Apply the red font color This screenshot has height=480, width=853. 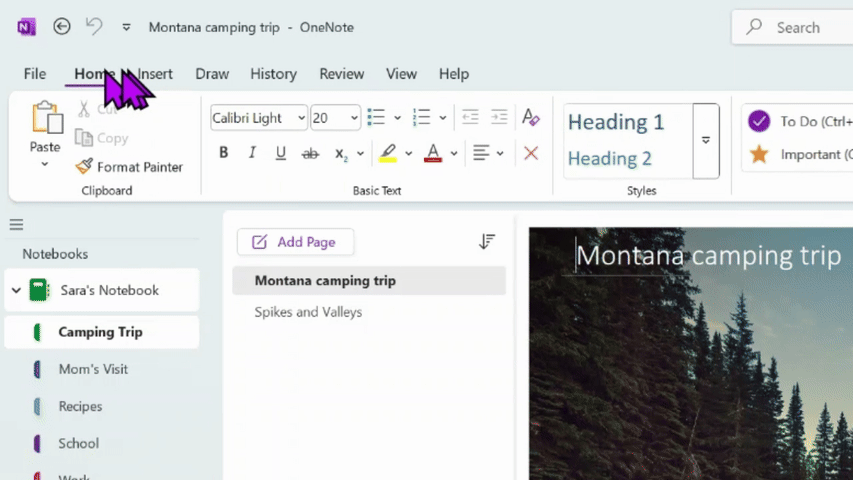coord(433,153)
